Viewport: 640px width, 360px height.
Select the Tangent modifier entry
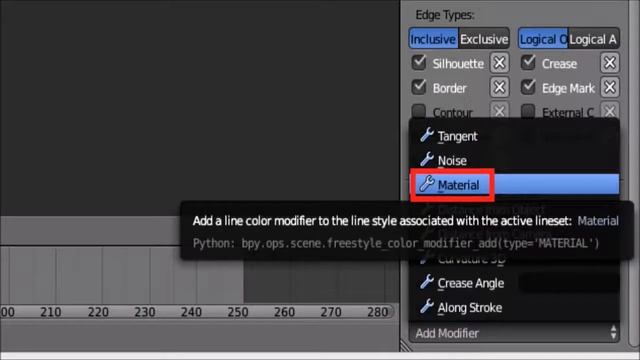[x=514, y=136]
